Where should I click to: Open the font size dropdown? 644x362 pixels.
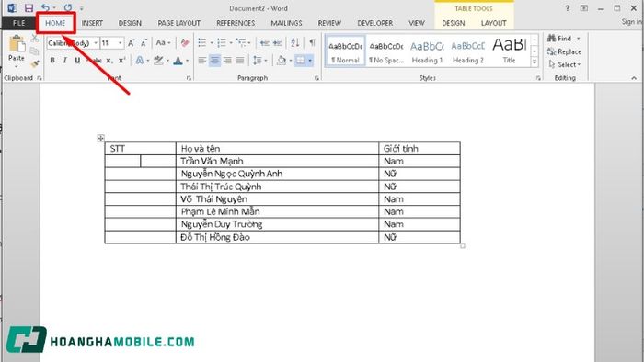tap(120, 43)
